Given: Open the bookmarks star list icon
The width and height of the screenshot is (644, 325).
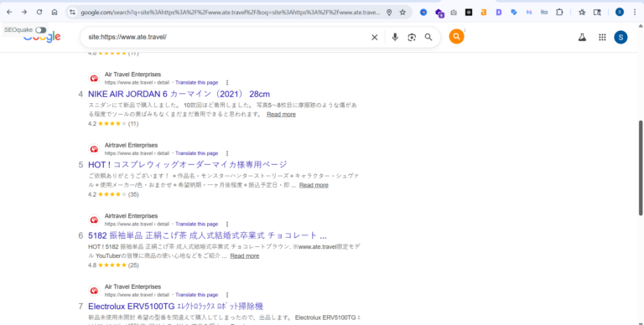Looking at the screenshot, I should [x=582, y=13].
